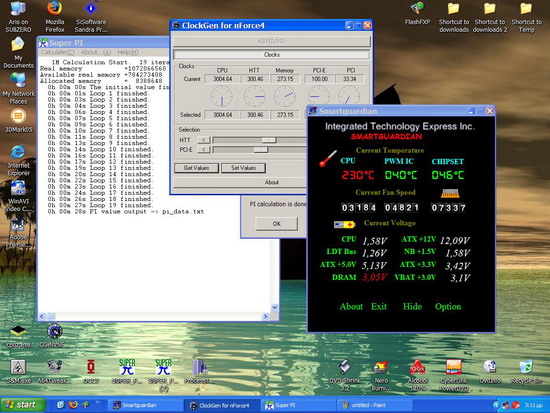
Task: Click the PCI-E slider thumb in ClockGen
Action: (261, 150)
